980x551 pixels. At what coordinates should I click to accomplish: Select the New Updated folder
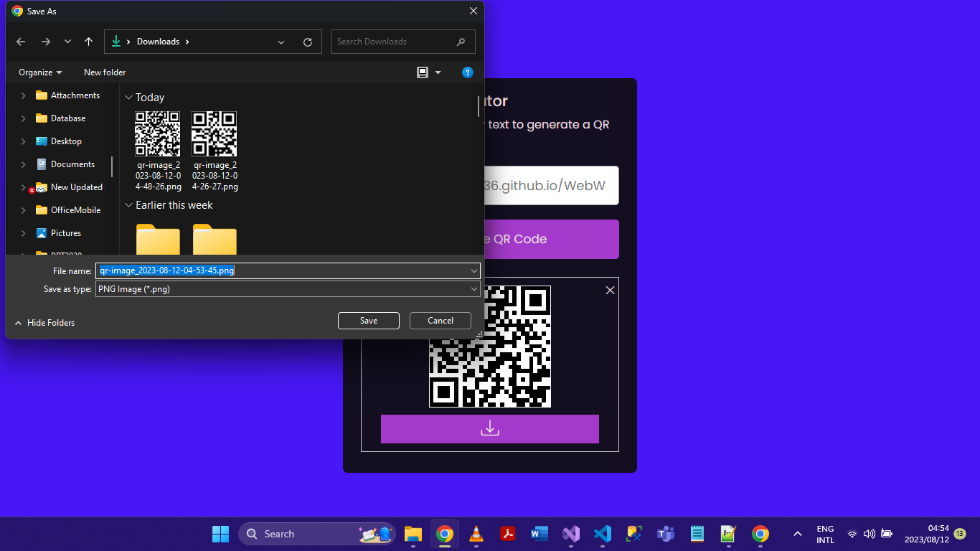pos(76,187)
